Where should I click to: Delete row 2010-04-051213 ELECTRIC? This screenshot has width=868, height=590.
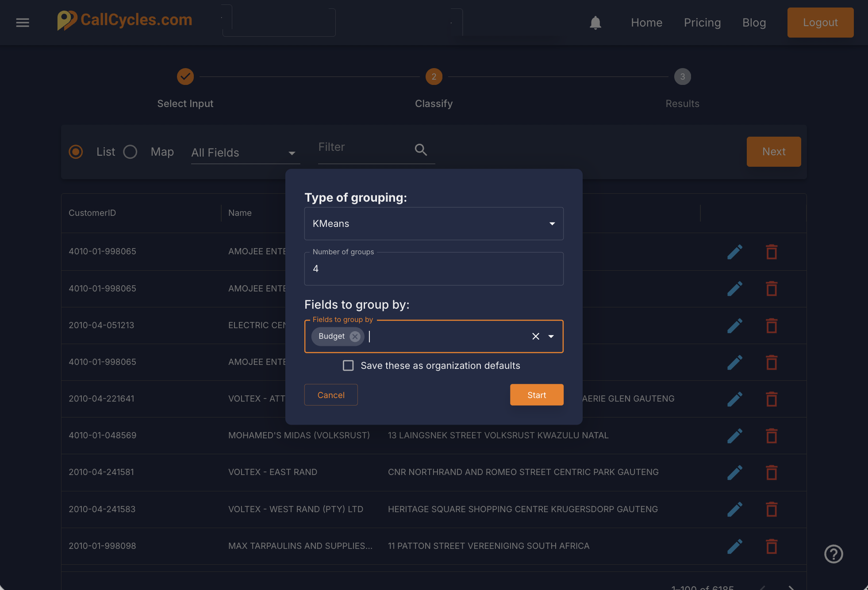coord(772,326)
